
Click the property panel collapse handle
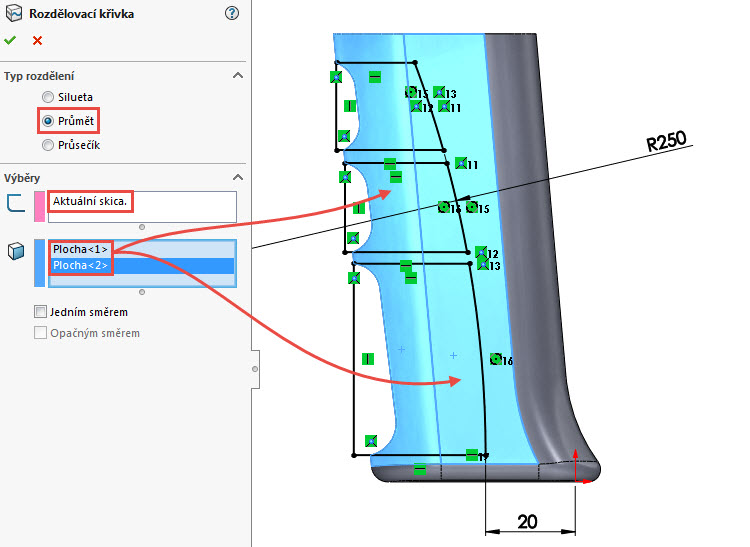point(255,369)
